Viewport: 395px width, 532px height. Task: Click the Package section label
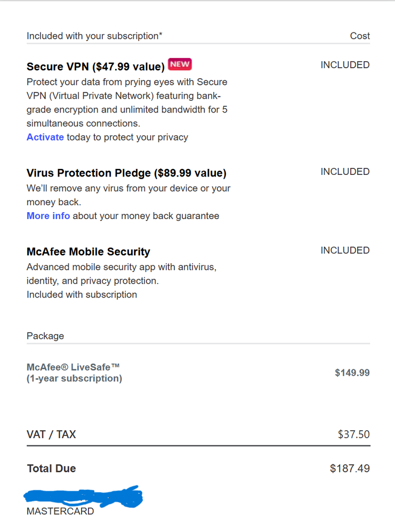pos(45,336)
